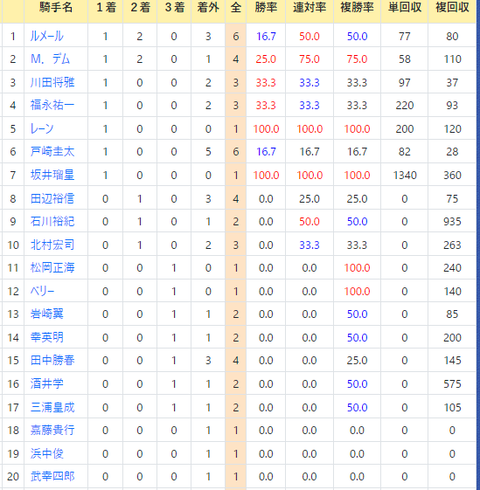The image size is (480, 490).
Task: Click the 騎手名 column header
Action: click(x=56, y=7)
